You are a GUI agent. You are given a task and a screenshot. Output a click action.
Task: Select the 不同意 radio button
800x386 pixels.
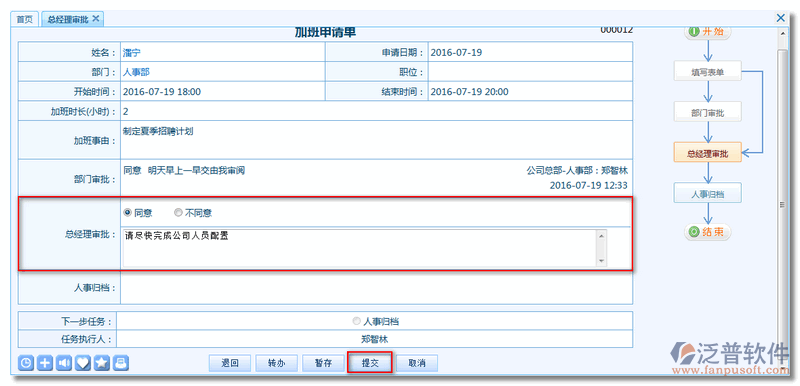tap(178, 213)
